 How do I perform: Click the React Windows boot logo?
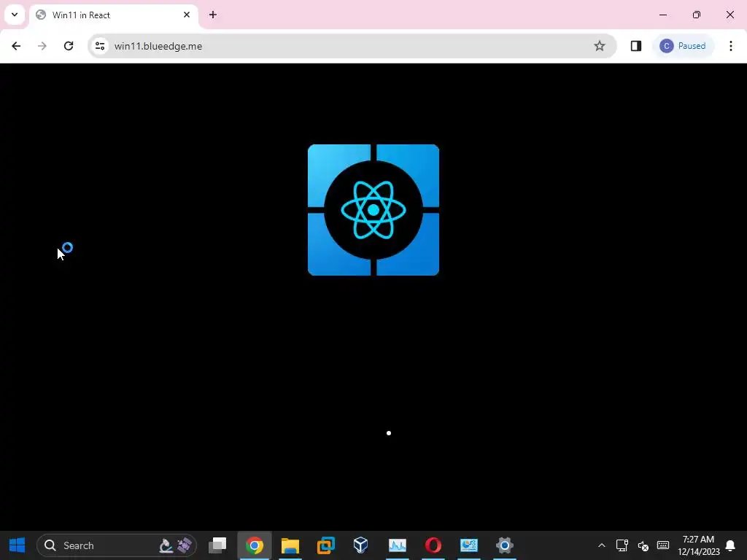tap(373, 210)
